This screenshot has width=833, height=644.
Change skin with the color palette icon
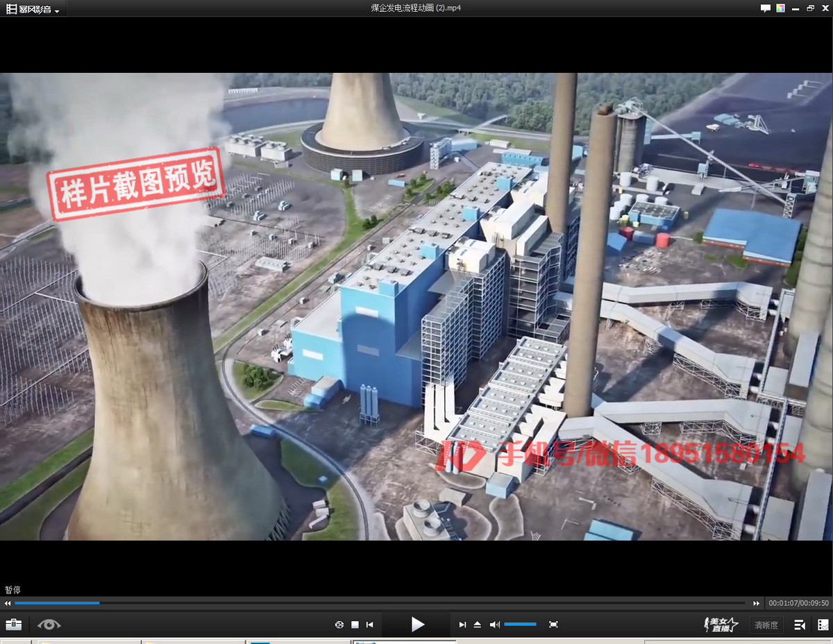781,8
